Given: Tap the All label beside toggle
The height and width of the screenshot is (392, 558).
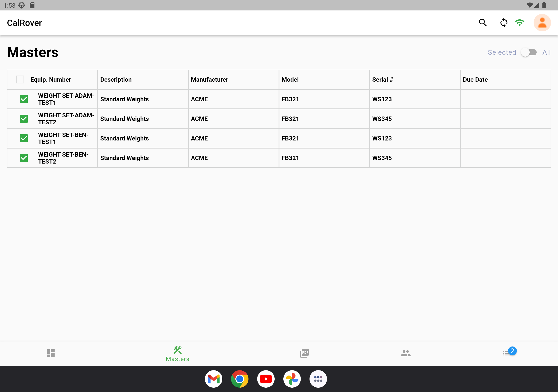Looking at the screenshot, I should coord(546,52).
